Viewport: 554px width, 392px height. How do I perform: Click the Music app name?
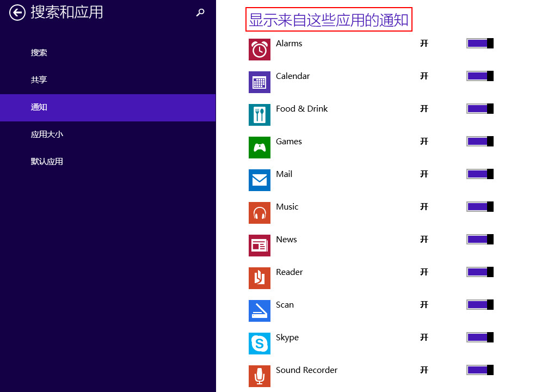tap(287, 207)
